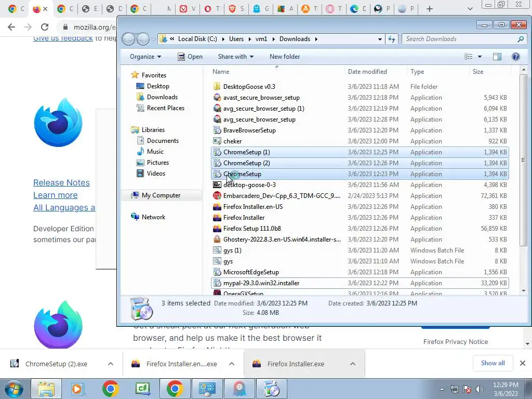Open Windows Start menu orb
The width and height of the screenshot is (532, 399).
tap(14, 389)
